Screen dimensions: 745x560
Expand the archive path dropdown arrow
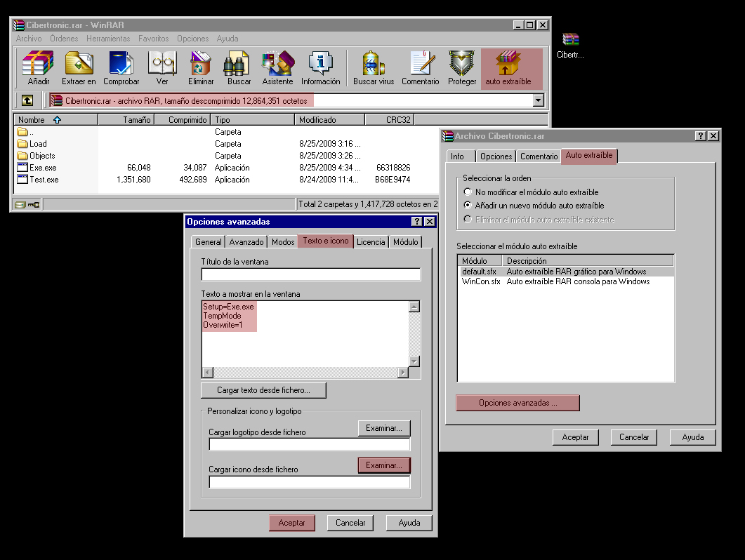[x=539, y=100]
